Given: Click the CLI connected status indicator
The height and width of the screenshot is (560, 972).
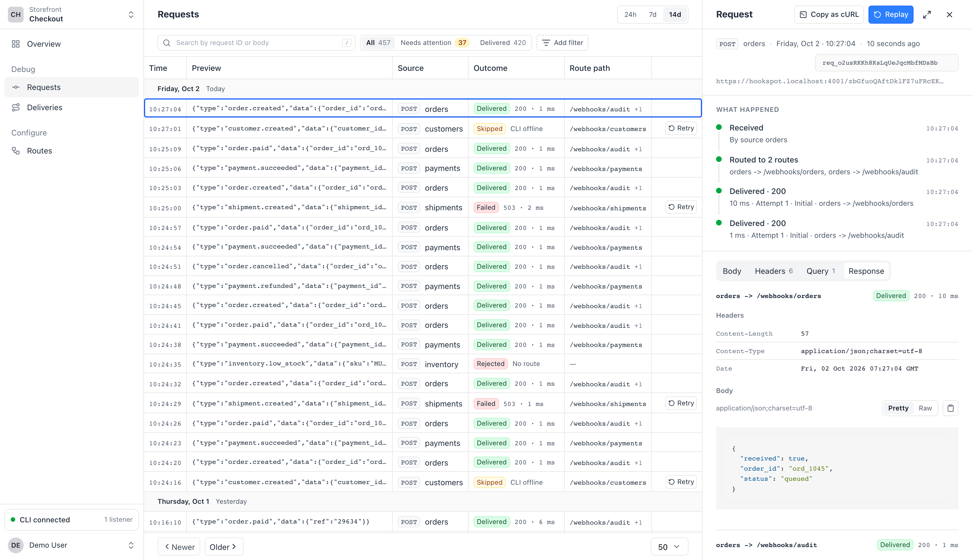Looking at the screenshot, I should pos(71,520).
